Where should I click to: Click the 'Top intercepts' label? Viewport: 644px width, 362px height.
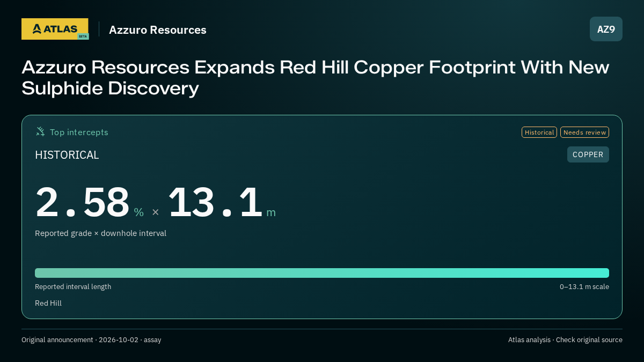click(79, 132)
